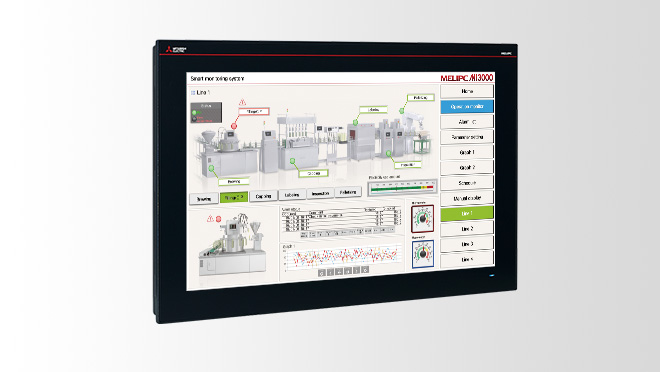This screenshot has width=660, height=372.
Task: Click the warning triangle above the enlarged machine view
Action: point(210,218)
